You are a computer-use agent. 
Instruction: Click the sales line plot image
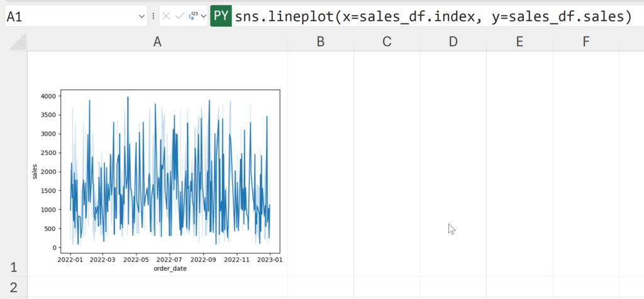157,176
